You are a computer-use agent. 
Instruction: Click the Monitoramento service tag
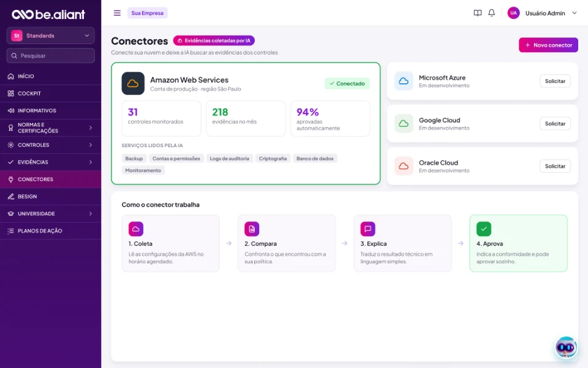click(143, 171)
